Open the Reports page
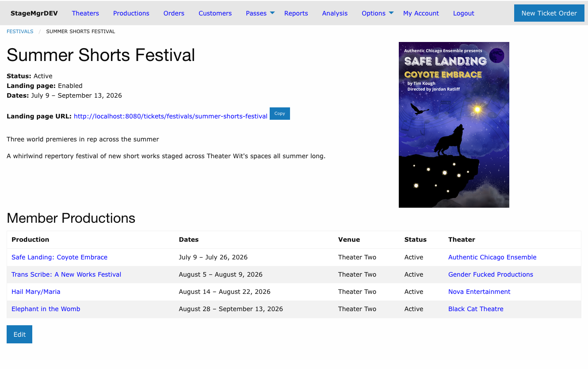This screenshot has width=588, height=369. click(x=296, y=13)
